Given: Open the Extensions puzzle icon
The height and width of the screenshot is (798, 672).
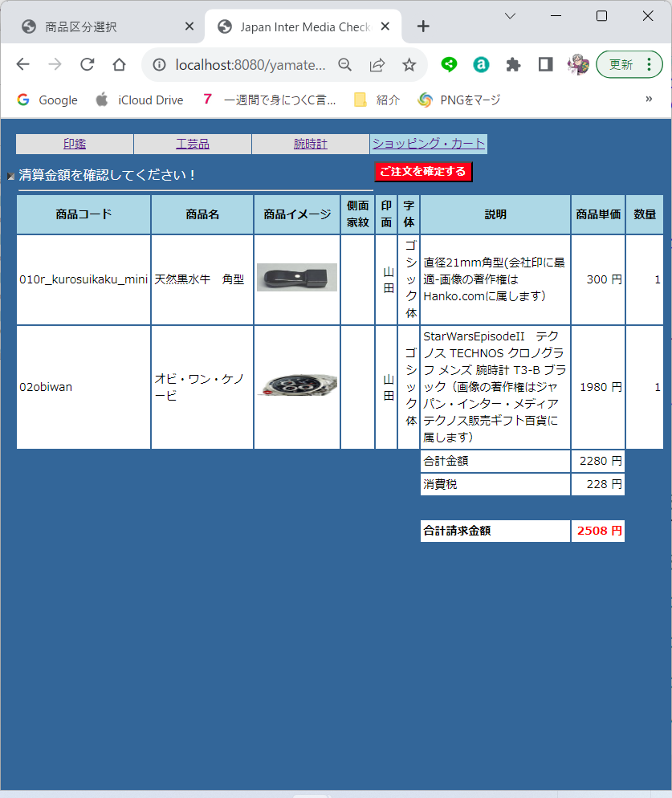Looking at the screenshot, I should pyautogui.click(x=514, y=65).
